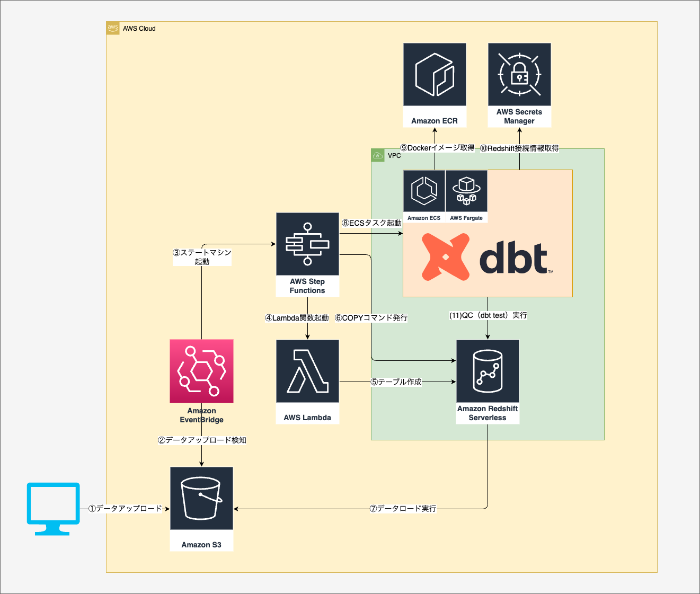Click the VPC cloud icon
This screenshot has width=700, height=594.
(378, 155)
